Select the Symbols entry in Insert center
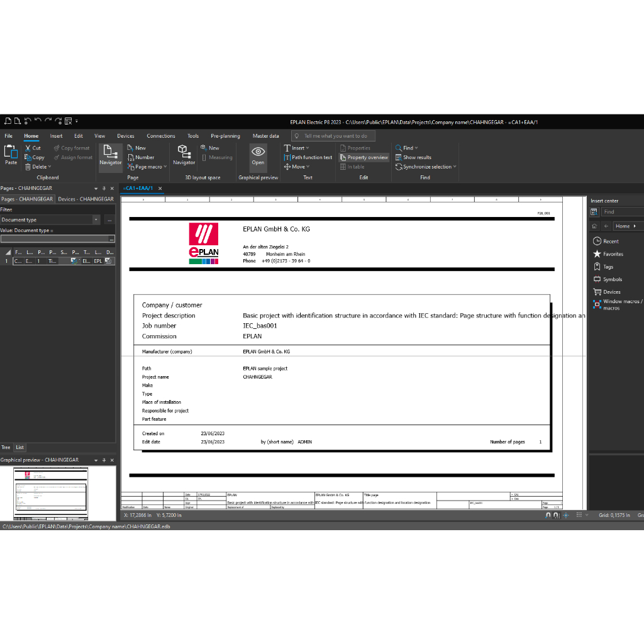Screen dimensions: 644x644 612,279
